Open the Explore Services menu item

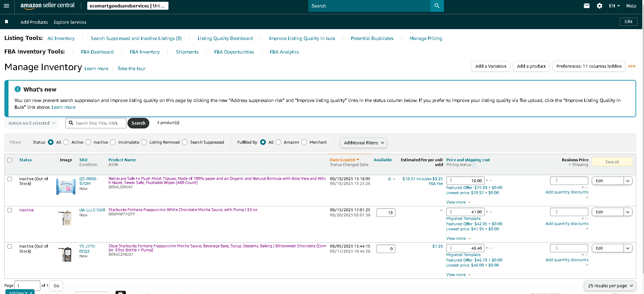70,22
